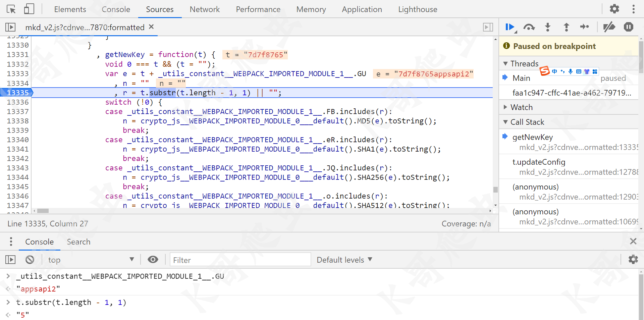Step over next function call
The height and width of the screenshot is (320, 644).
click(x=529, y=27)
